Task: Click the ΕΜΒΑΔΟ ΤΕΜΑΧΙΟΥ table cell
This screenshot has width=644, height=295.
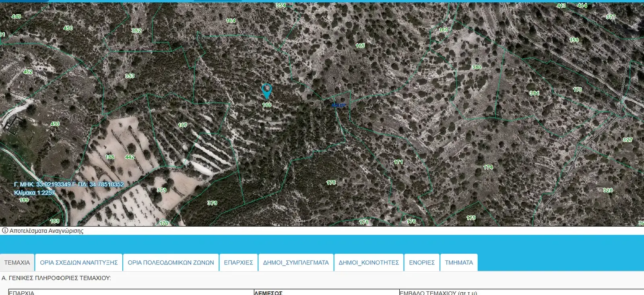Action: click(522, 292)
